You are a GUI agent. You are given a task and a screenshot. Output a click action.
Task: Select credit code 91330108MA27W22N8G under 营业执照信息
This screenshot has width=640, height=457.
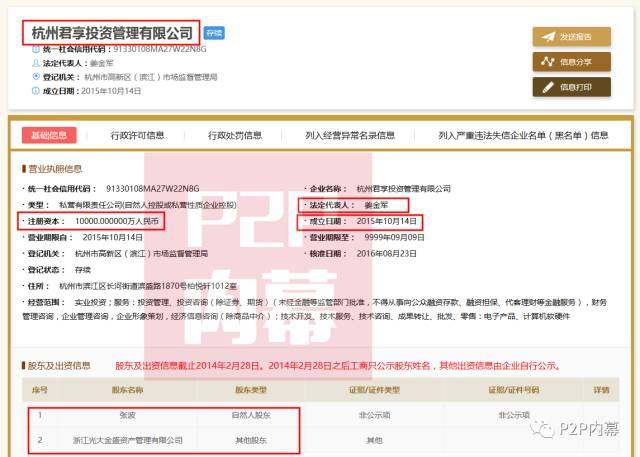(153, 189)
